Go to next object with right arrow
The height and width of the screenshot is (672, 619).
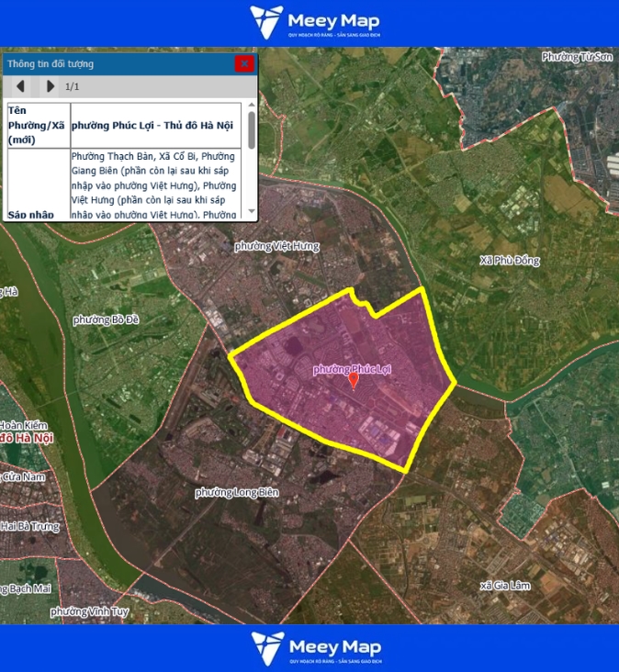click(50, 86)
